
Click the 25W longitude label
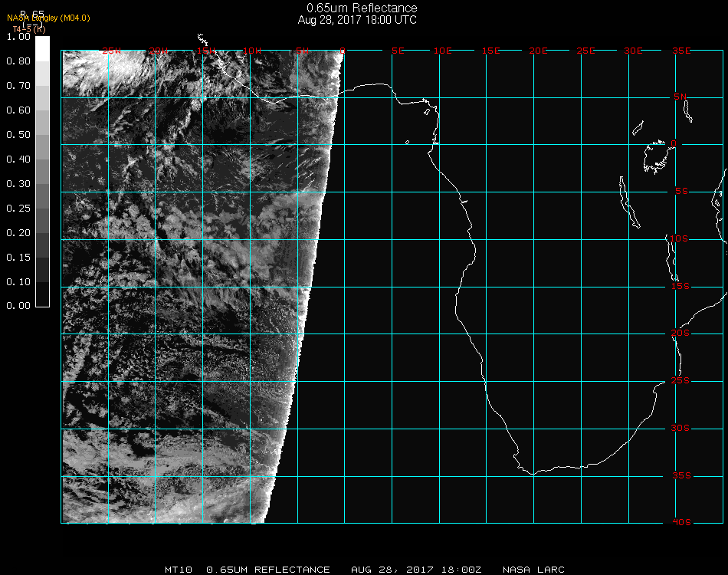pyautogui.click(x=111, y=51)
